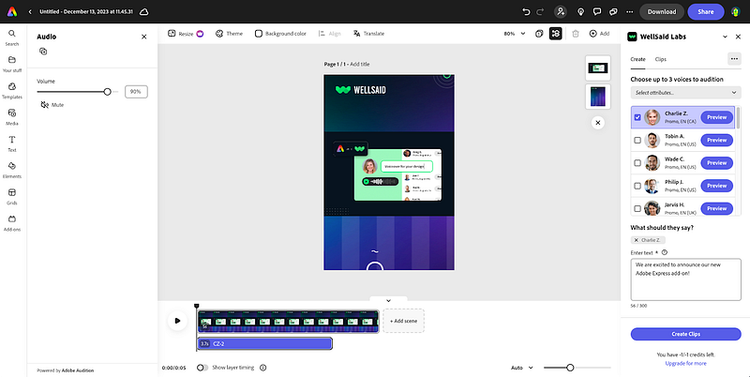Click Add title next to Page 1

coord(360,64)
